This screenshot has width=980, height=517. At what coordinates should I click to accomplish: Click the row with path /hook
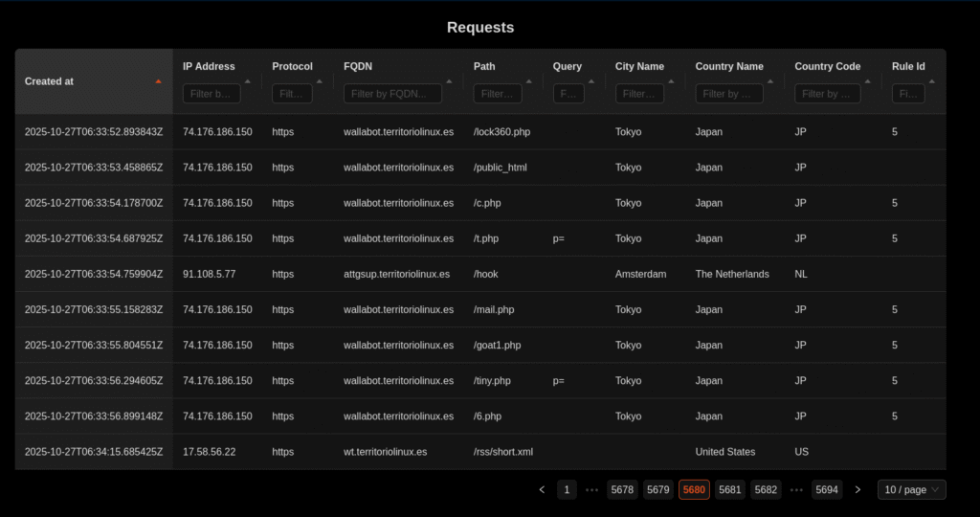(x=485, y=274)
